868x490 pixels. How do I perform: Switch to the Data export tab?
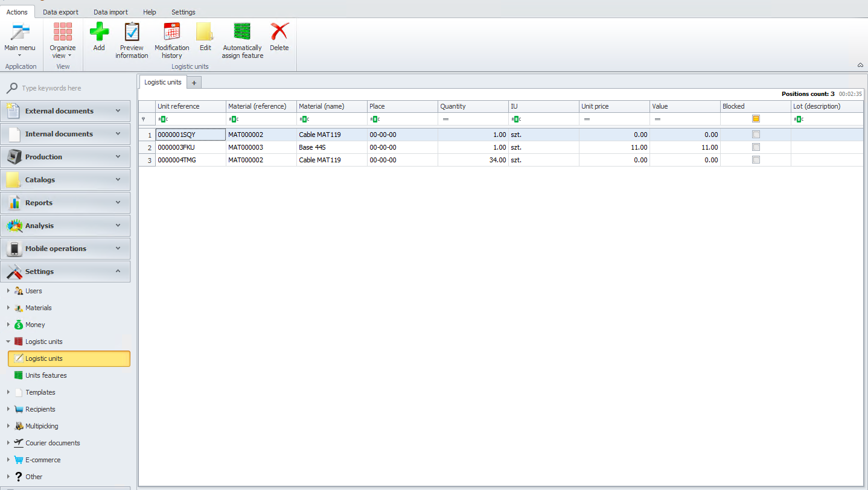click(60, 12)
